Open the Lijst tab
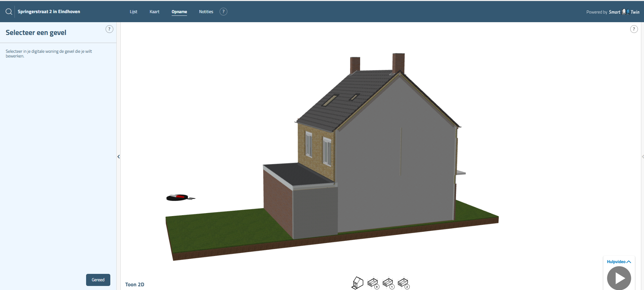Image resolution: width=644 pixels, height=290 pixels. [134, 12]
